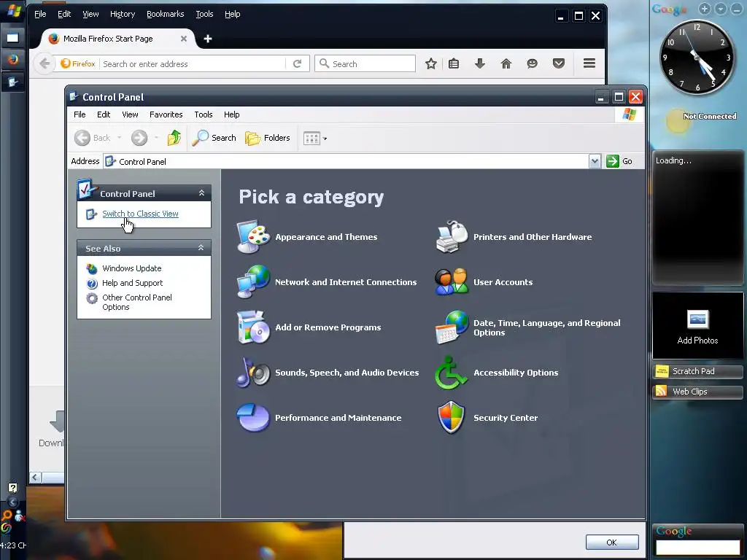Open Performance and Maintenance pie chart icon
Screen dimensions: 747x560
[253, 418]
